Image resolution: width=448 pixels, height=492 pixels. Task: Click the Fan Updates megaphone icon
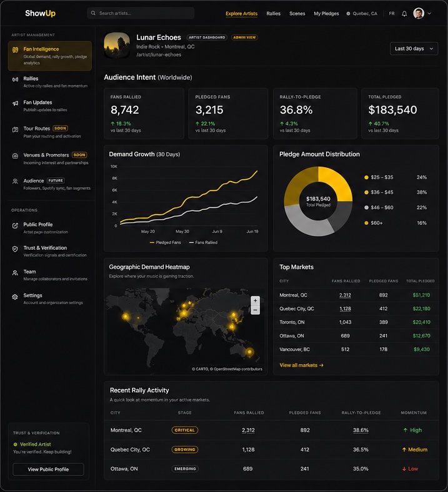click(x=15, y=103)
